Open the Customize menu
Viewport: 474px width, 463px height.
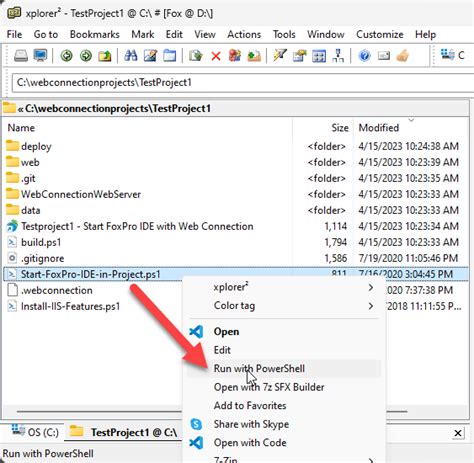click(x=380, y=34)
